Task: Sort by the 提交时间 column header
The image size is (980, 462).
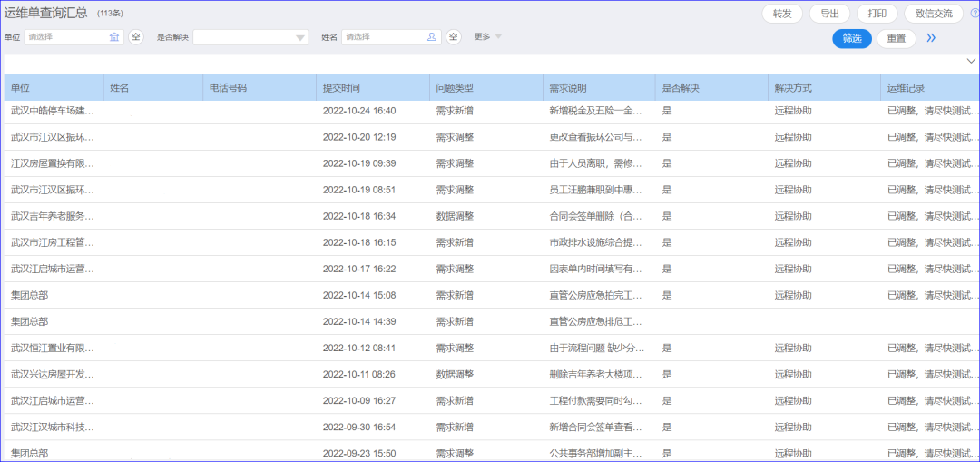Action: tap(373, 87)
